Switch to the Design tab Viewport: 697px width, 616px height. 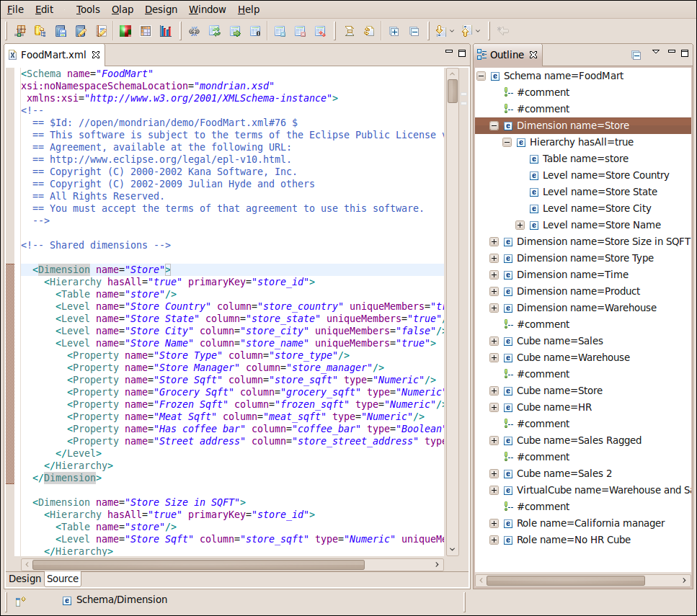click(25, 579)
